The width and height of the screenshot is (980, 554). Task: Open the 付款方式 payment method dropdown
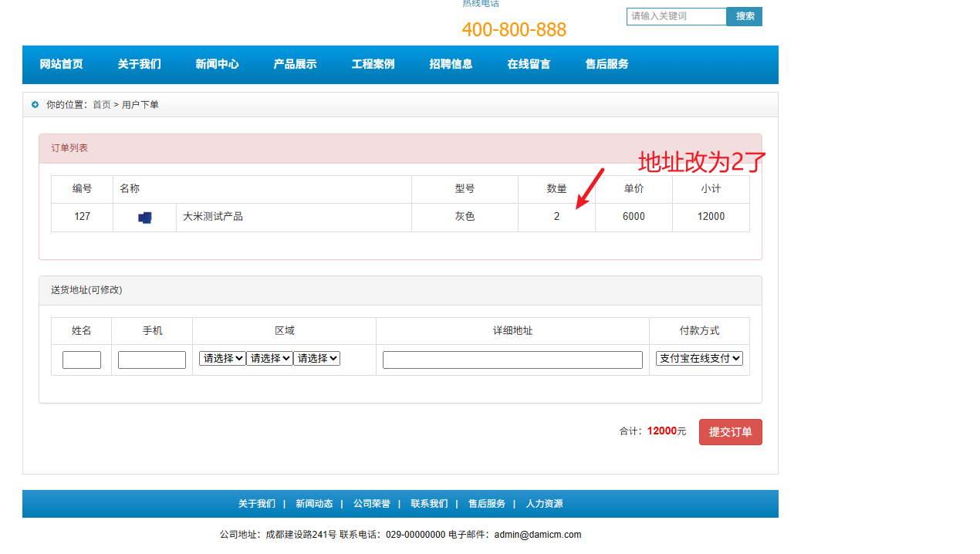(699, 359)
